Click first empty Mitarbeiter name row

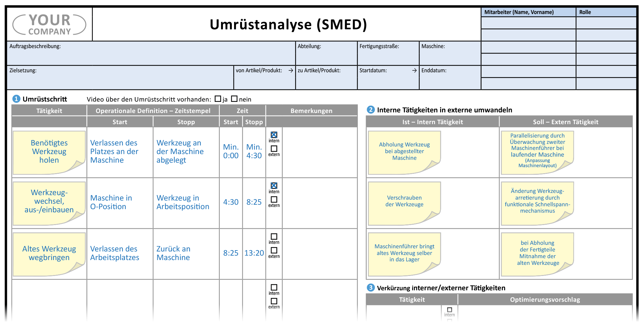pyautogui.click(x=528, y=23)
